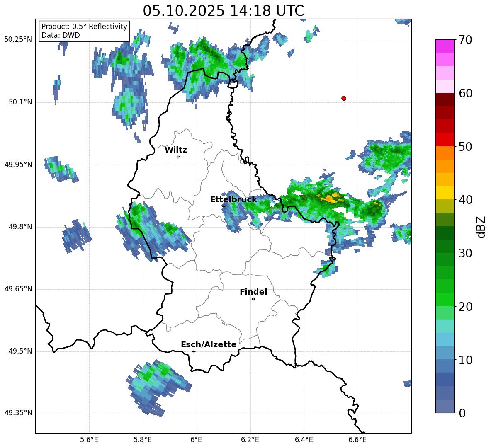Click the 49.35°N latitude label
Image resolution: width=491 pixels, height=448 pixels.
(x=18, y=413)
